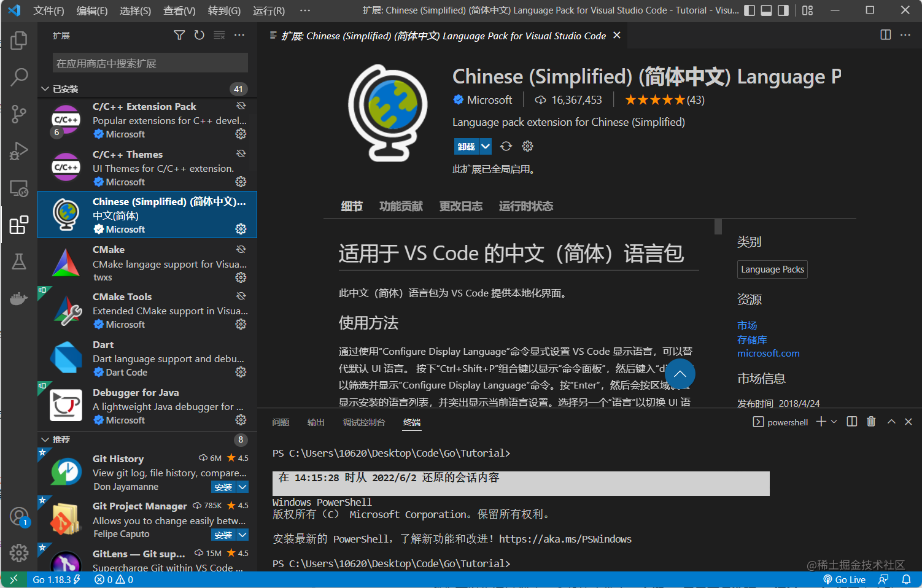922x588 pixels.
Task: Open settings gear for CMake Tools
Action: (241, 324)
